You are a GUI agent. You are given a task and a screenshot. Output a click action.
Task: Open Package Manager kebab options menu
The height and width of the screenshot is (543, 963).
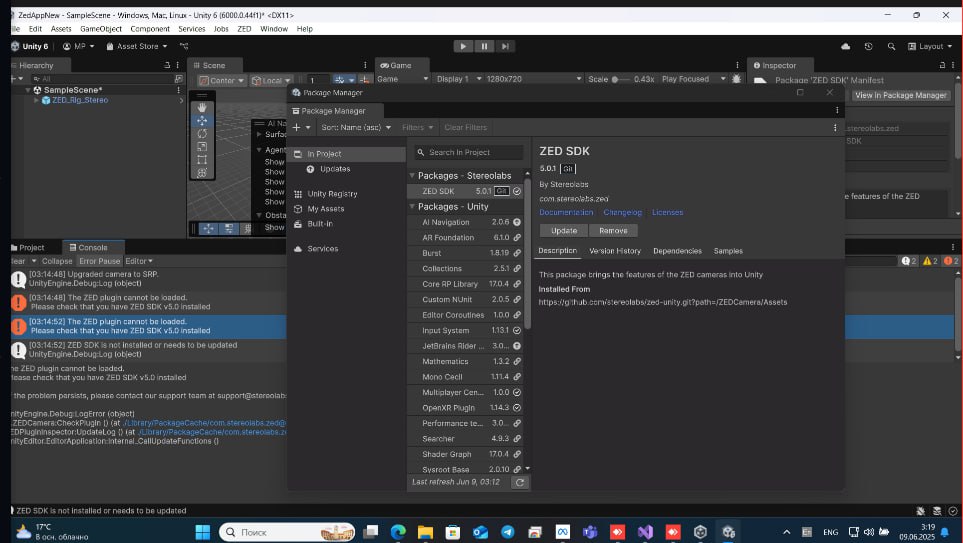pos(835,128)
